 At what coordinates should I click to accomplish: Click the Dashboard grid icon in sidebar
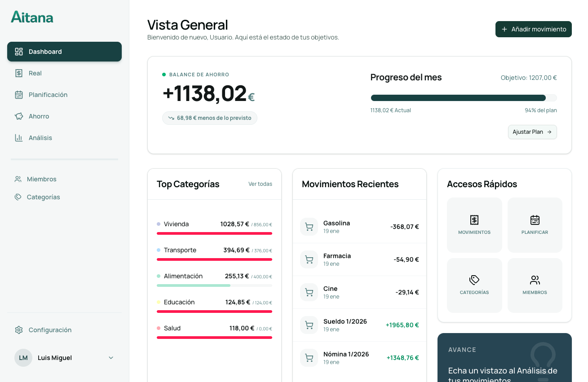pyautogui.click(x=19, y=52)
